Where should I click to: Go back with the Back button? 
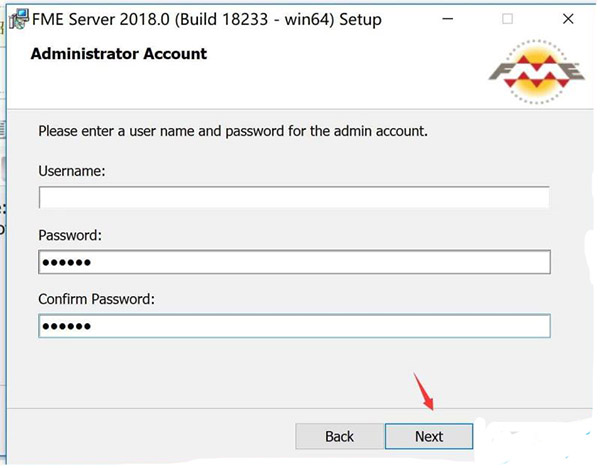coord(339,436)
